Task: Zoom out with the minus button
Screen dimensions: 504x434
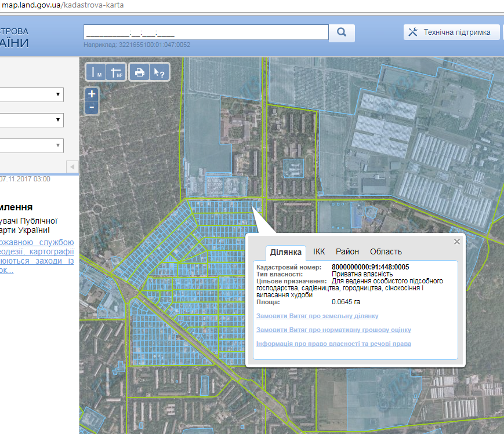Action: [x=92, y=107]
